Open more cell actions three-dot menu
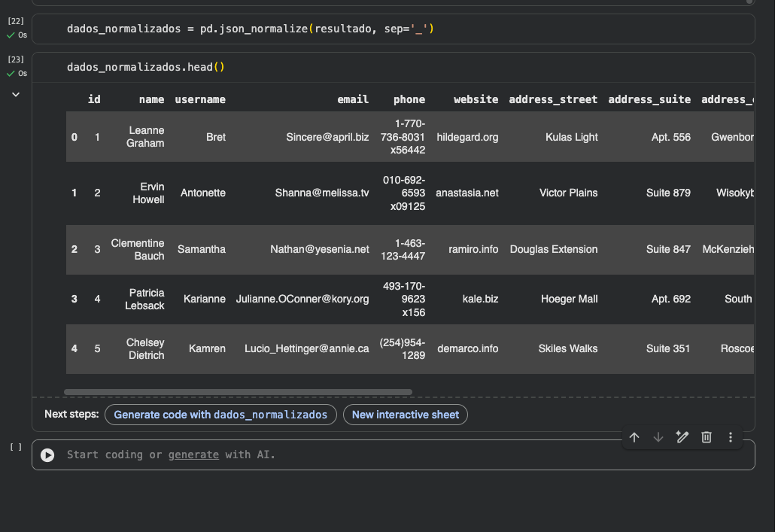775x532 pixels. [x=730, y=437]
